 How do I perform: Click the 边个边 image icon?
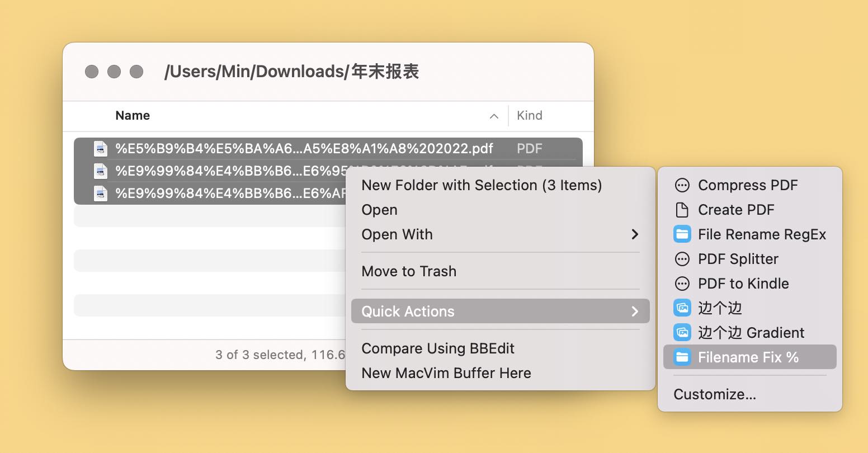[x=682, y=308]
